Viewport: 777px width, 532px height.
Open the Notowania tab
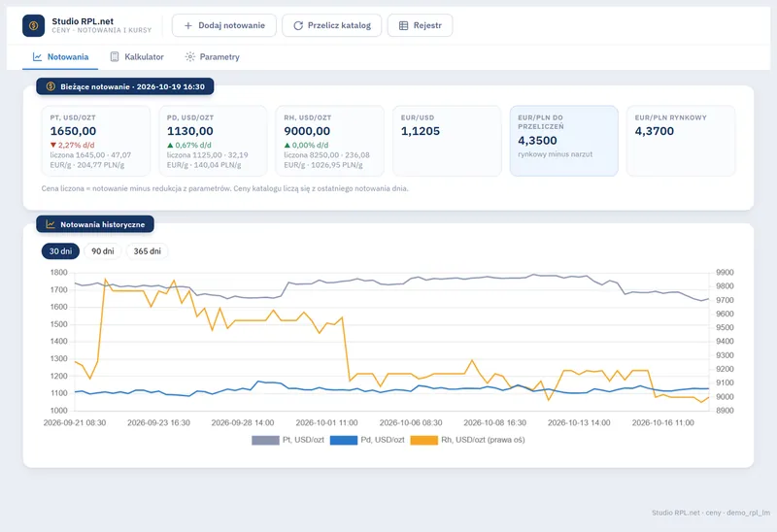point(60,56)
